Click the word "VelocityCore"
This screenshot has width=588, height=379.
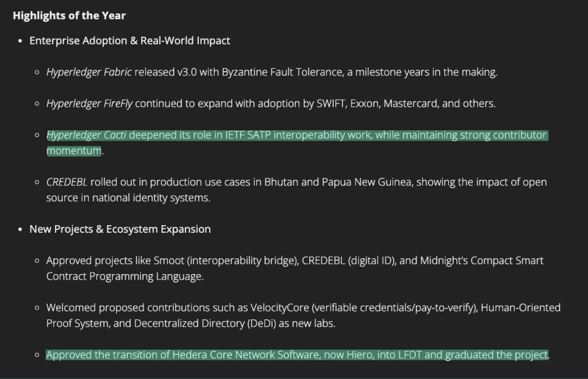[279, 308]
